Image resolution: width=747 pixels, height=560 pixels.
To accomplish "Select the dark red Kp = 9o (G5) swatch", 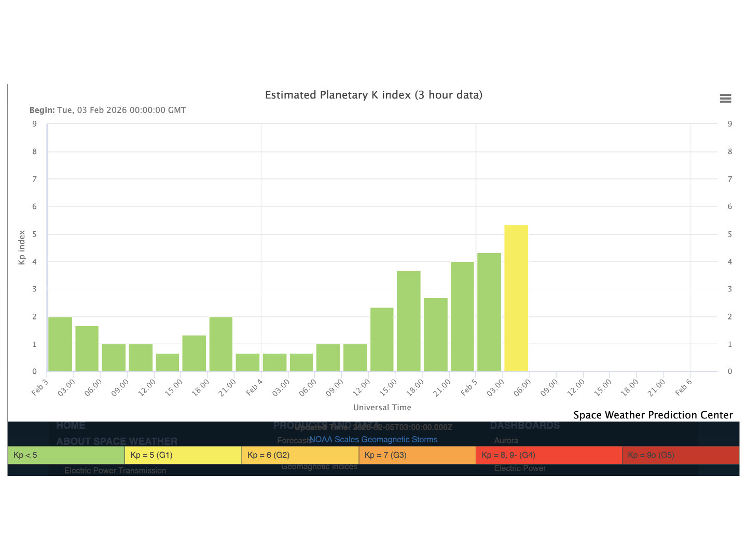I will (680, 455).
